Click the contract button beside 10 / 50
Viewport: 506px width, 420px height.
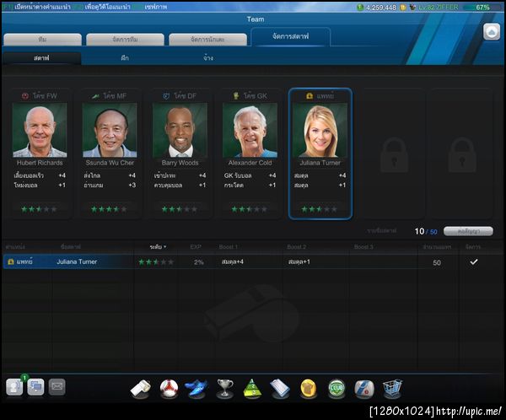point(468,231)
